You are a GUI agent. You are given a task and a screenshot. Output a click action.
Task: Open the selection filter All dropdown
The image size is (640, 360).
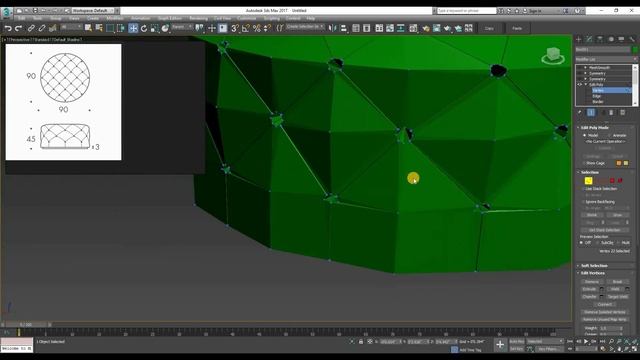(x=71, y=27)
